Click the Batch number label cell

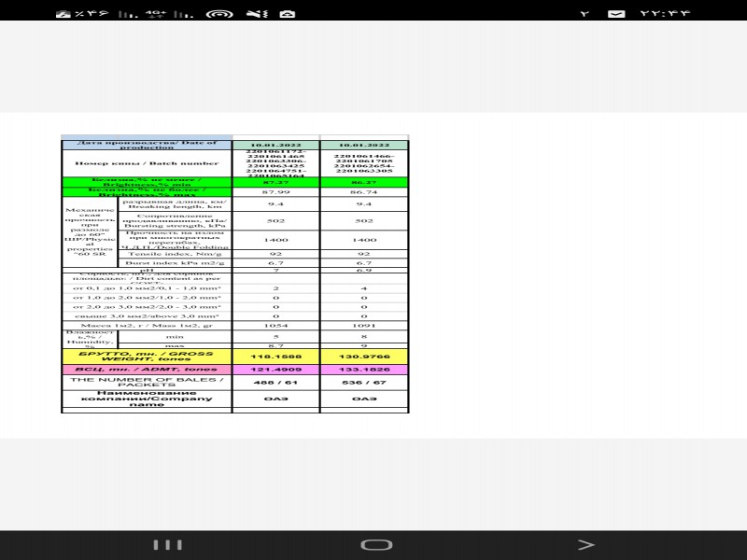click(x=147, y=163)
